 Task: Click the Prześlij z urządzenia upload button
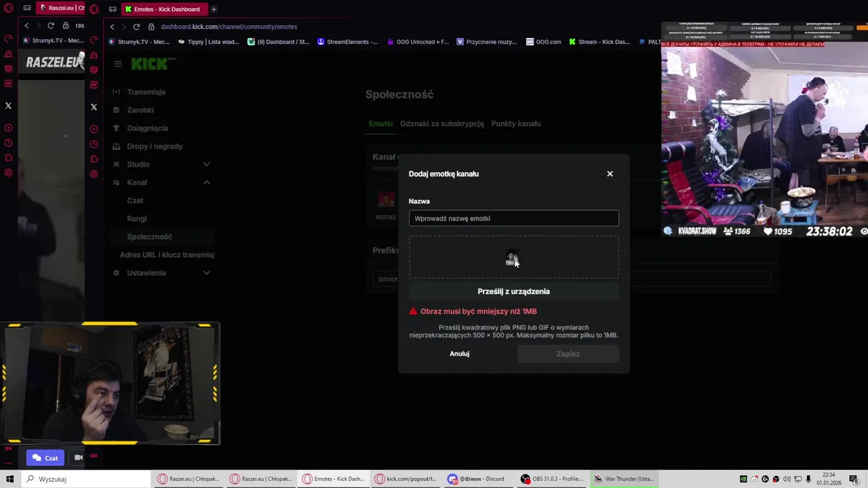click(513, 291)
